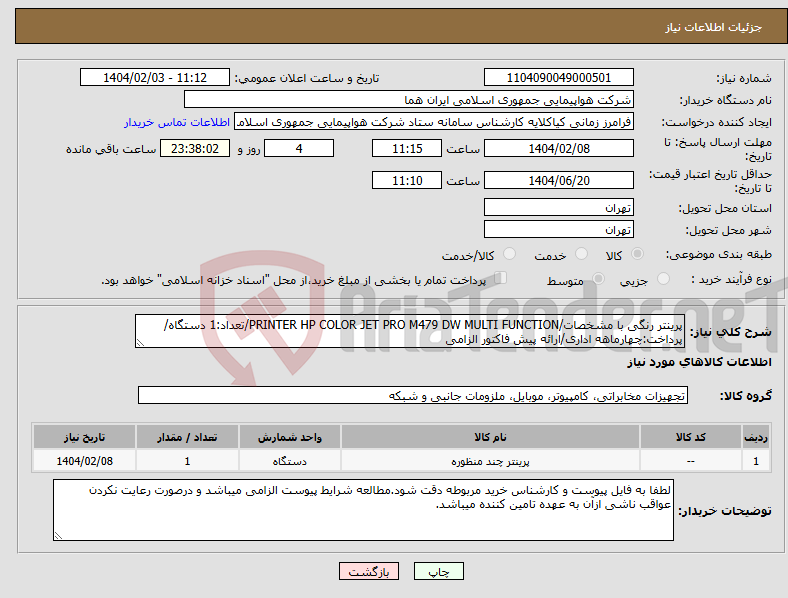The width and height of the screenshot is (788, 598).
Task: Click the کد کالا column header
Action: 691,437
